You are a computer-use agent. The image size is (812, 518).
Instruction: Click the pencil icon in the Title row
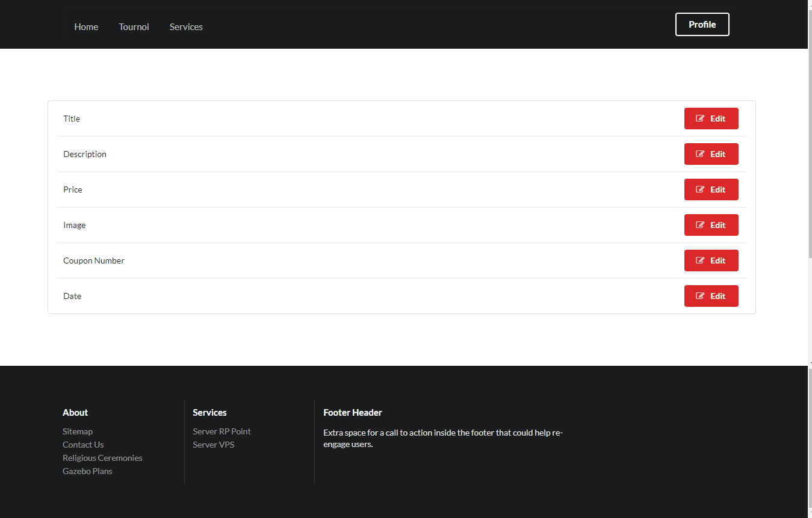point(700,119)
